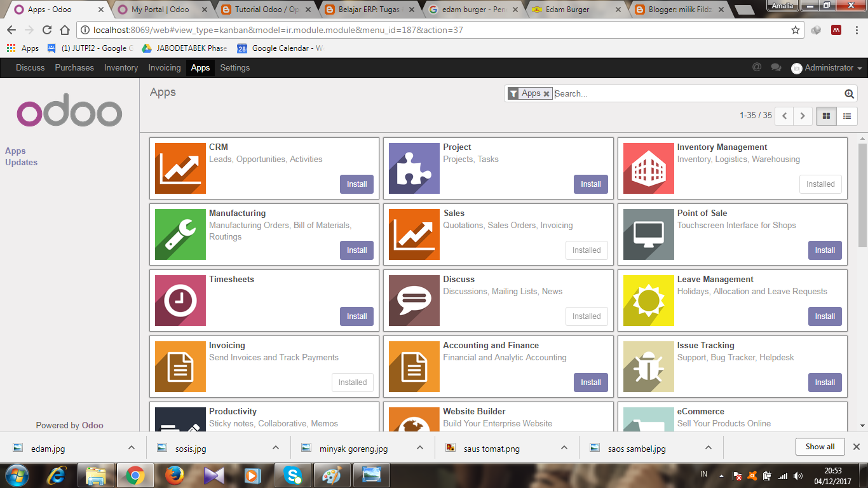
Task: Click the Timesheets clock icon
Action: pyautogui.click(x=180, y=301)
